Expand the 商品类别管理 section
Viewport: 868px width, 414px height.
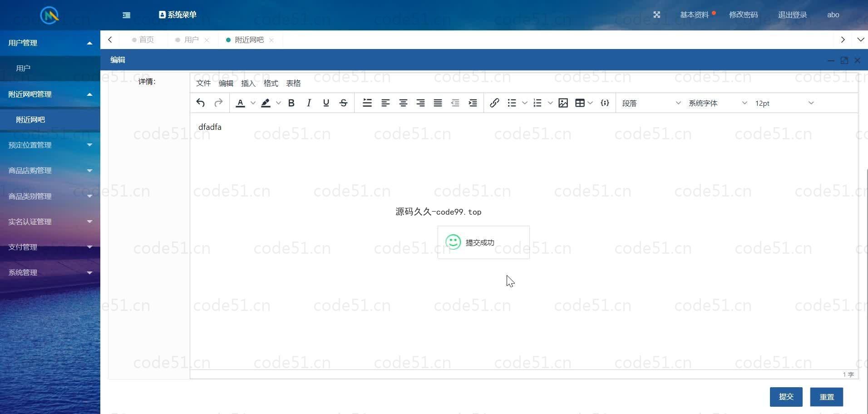(50, 196)
